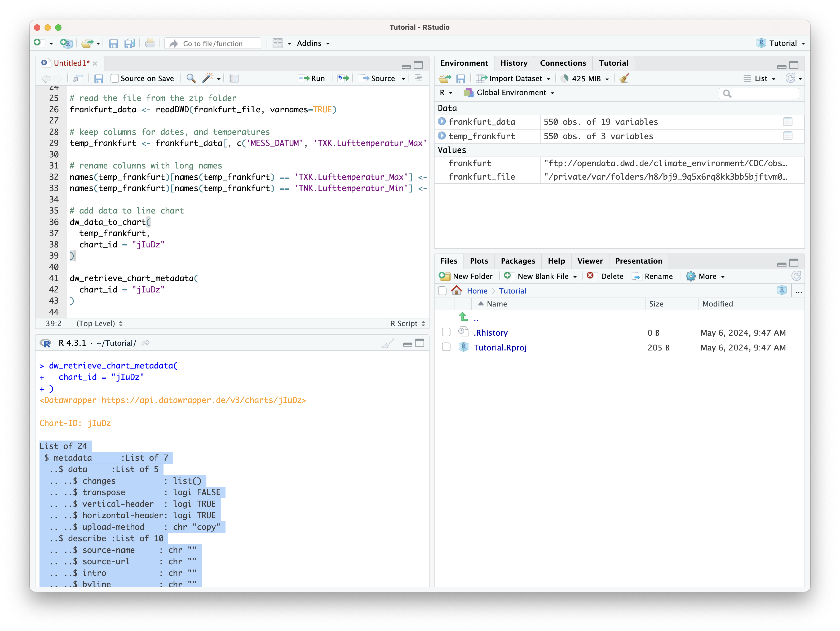Click the show in new window icon
840x631 pixels.
pos(78,79)
